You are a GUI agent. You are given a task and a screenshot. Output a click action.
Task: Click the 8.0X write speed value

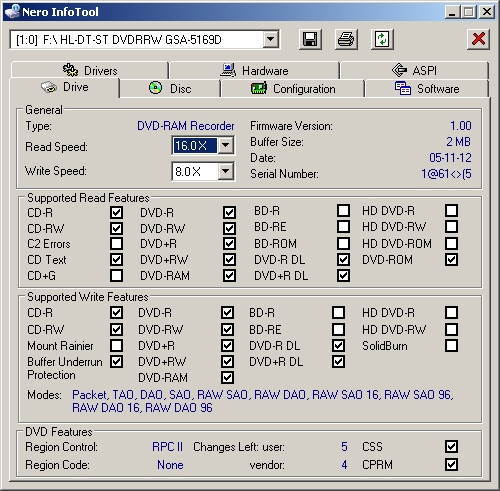(195, 171)
